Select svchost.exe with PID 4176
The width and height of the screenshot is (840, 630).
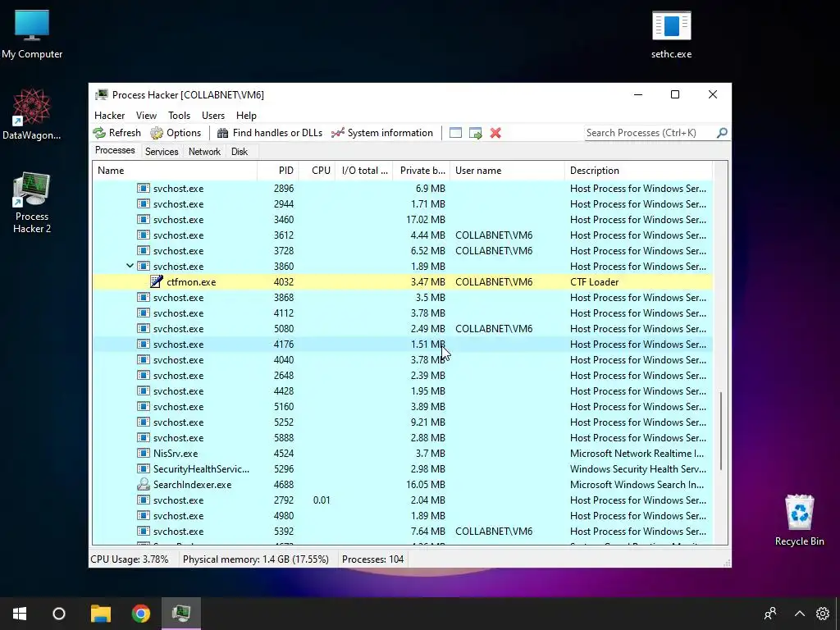(402, 344)
